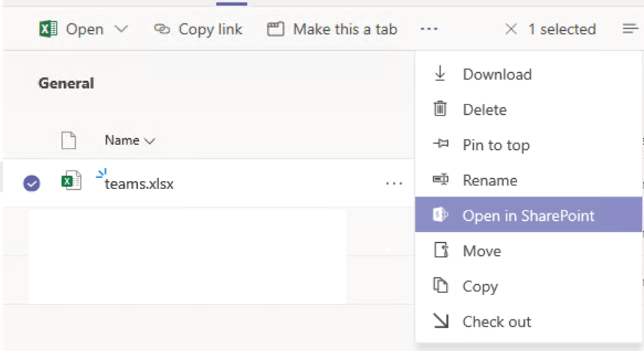
Task: Open the teams.xlsx row ellipsis menu
Action: coord(394,183)
